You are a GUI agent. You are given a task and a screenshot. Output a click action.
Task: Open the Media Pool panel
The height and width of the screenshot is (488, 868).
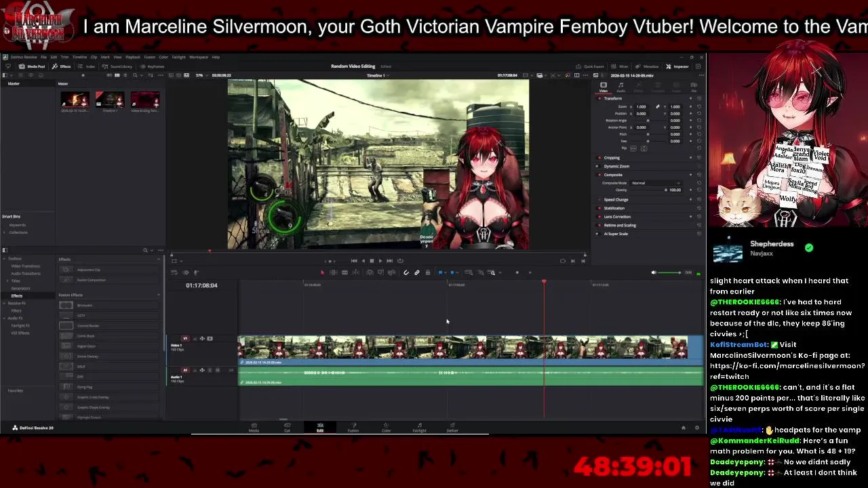pos(32,66)
